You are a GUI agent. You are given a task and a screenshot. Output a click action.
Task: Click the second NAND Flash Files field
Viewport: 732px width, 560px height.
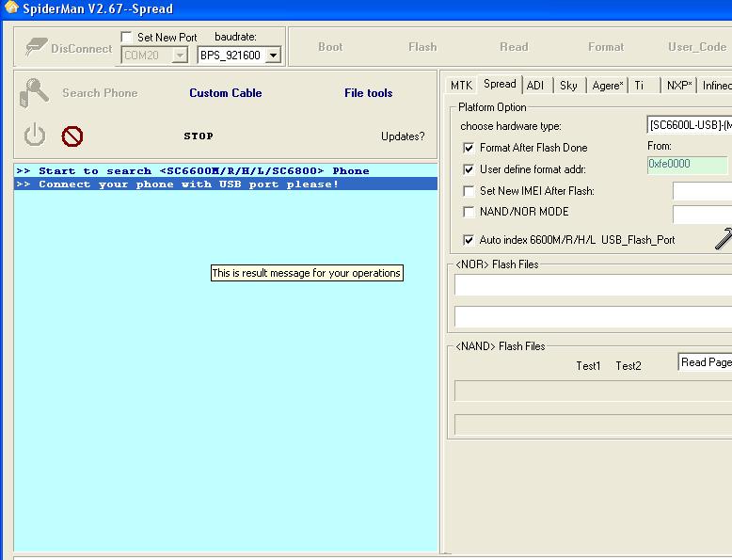[593, 424]
